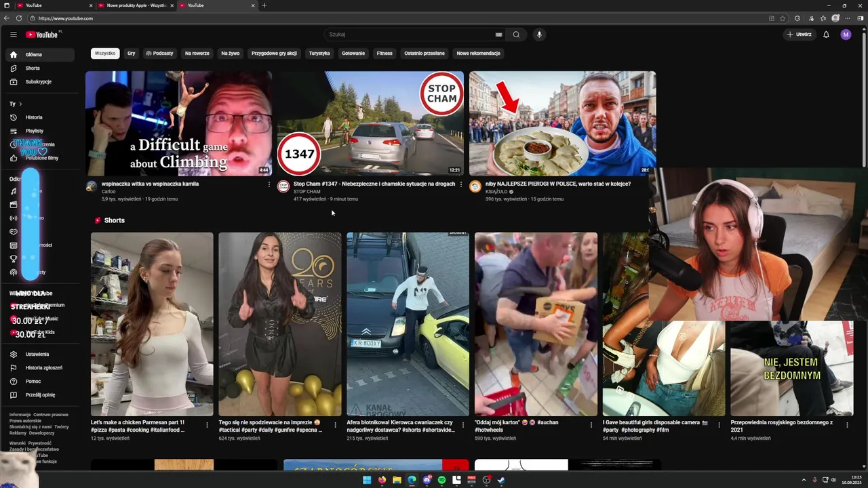Start voice search with microphone icon
Viewport: 868px width, 488px height.
(x=539, y=35)
